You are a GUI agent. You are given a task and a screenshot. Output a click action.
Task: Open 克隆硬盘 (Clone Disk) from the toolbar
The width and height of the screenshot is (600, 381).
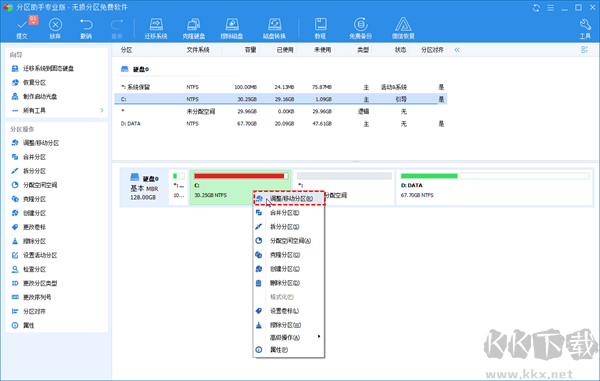point(194,28)
